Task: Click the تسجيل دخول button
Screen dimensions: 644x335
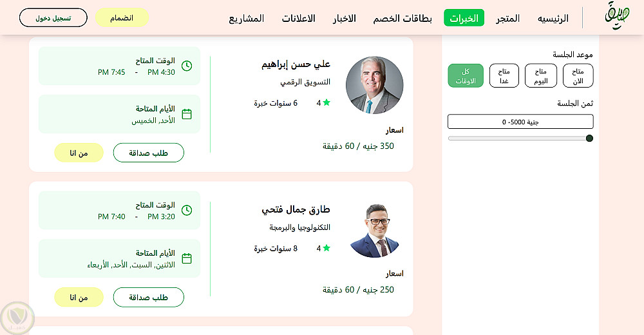Action: (53, 17)
